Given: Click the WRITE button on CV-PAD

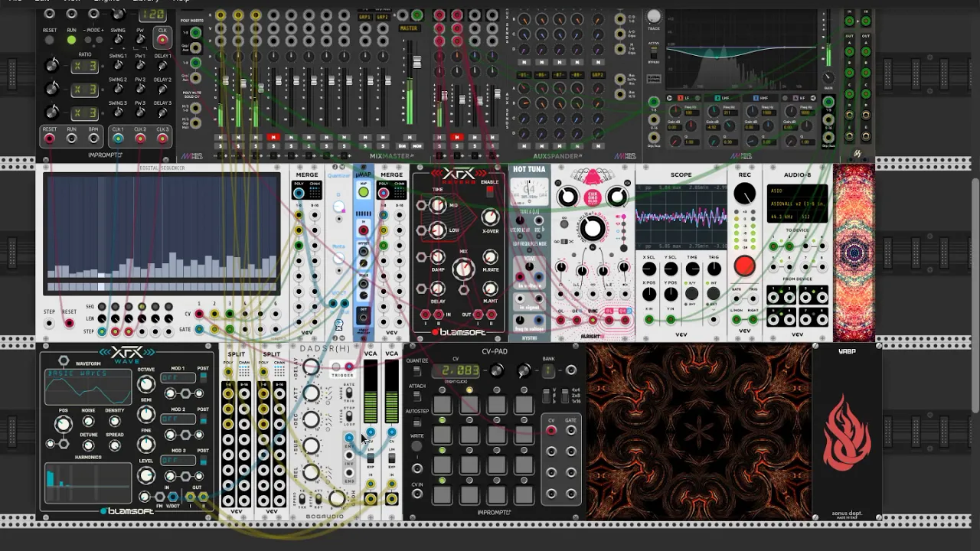Looking at the screenshot, I should pos(417,447).
